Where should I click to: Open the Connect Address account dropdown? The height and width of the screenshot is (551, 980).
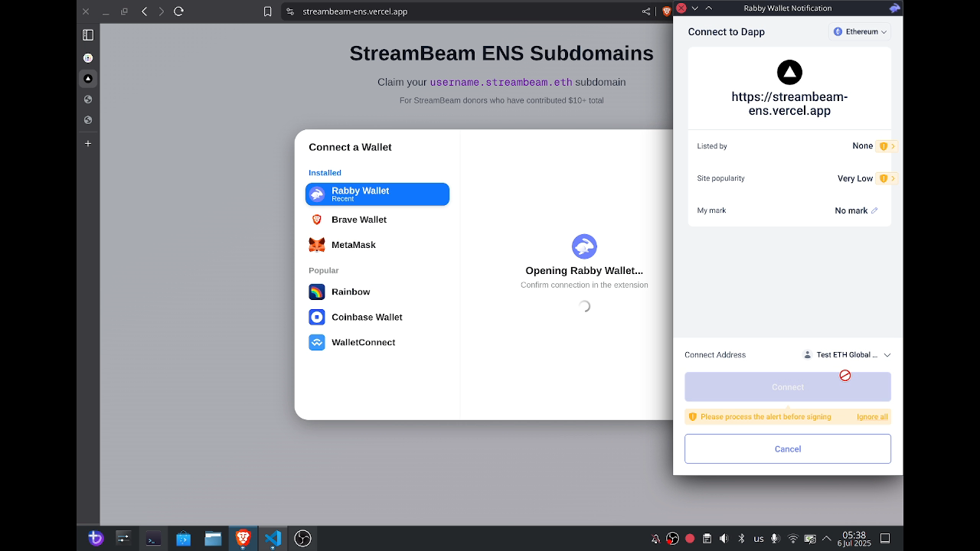[x=847, y=355]
